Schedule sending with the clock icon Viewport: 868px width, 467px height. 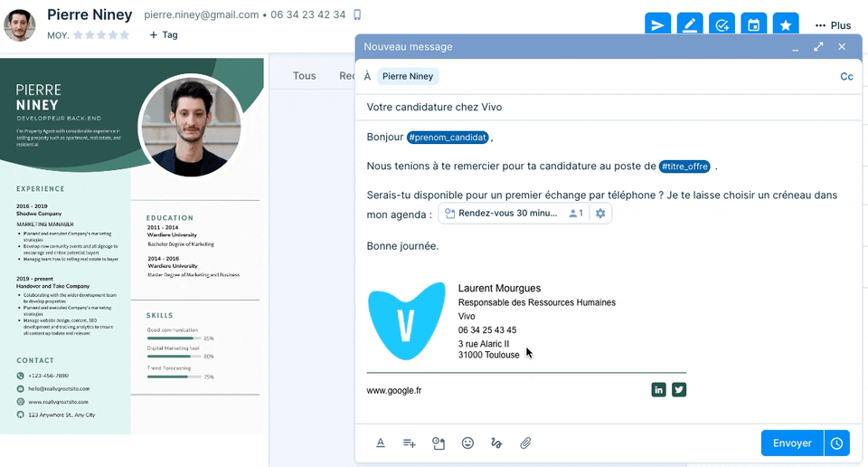[837, 443]
